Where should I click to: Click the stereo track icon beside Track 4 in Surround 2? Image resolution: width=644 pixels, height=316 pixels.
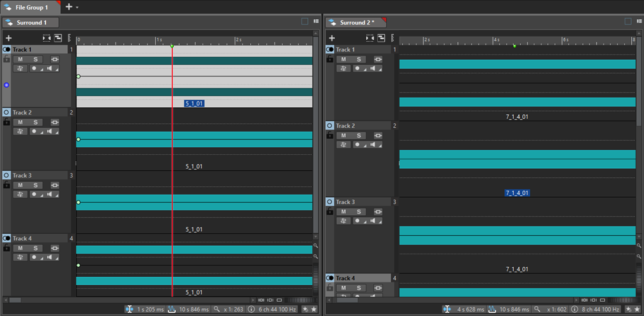pos(330,278)
